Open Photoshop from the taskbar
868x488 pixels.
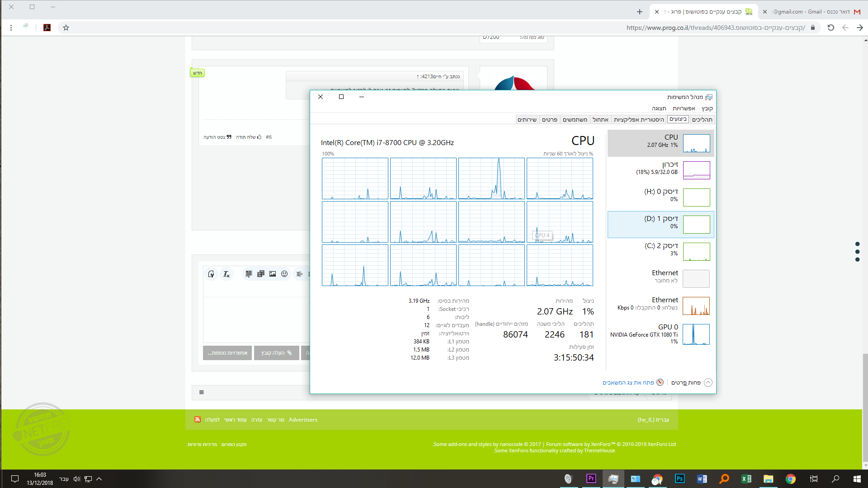tap(679, 479)
